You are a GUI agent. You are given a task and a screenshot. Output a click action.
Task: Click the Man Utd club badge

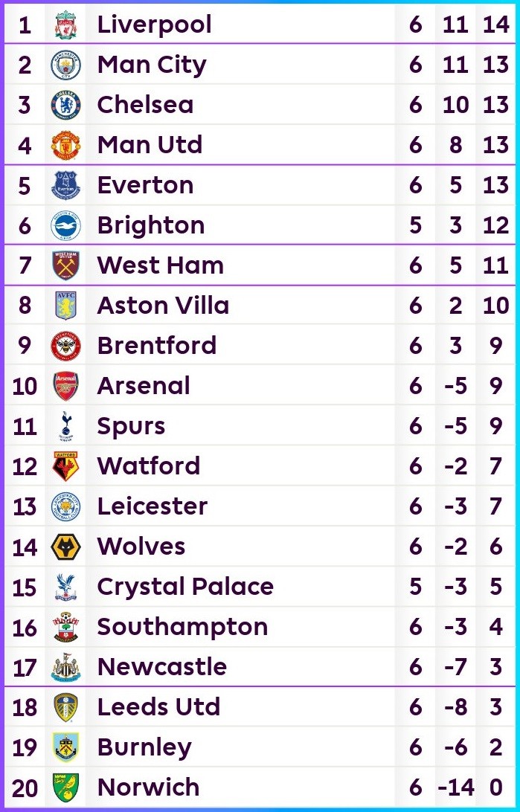(65, 145)
